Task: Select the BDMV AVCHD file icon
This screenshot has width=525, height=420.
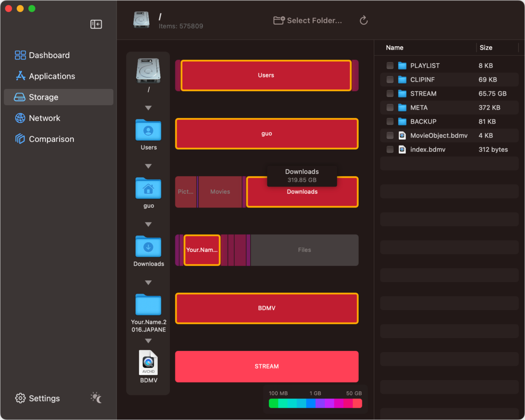Action: (148, 363)
